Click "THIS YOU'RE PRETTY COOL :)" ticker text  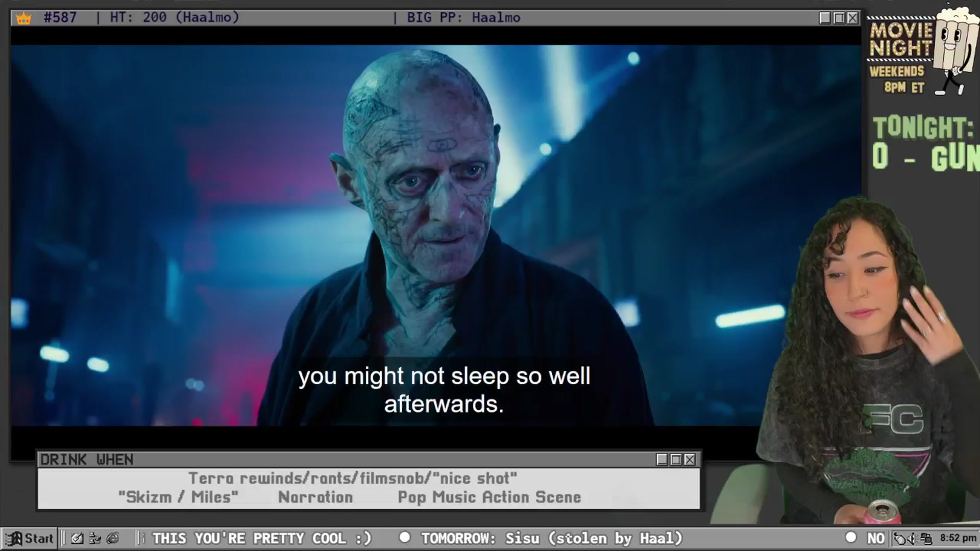(x=262, y=538)
